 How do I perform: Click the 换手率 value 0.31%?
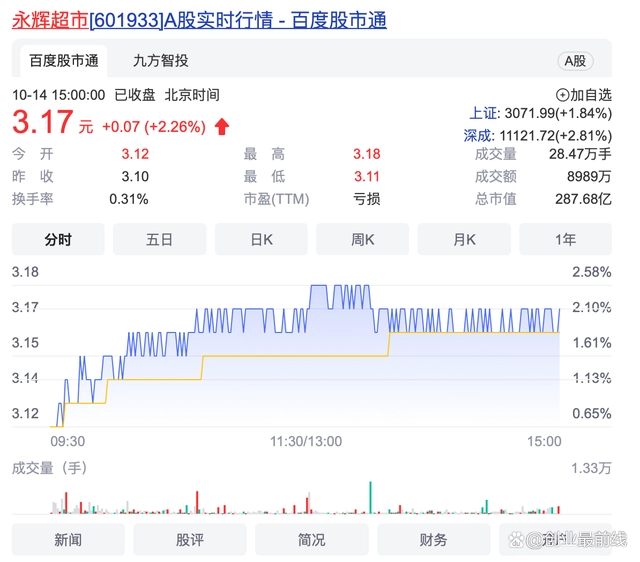pos(129,199)
